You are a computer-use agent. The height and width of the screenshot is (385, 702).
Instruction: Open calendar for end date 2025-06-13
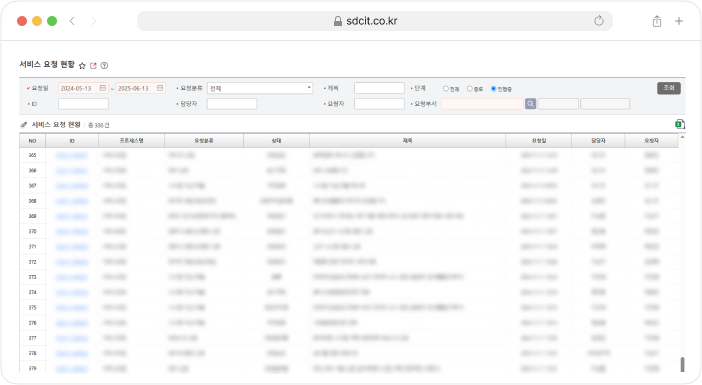(160, 88)
